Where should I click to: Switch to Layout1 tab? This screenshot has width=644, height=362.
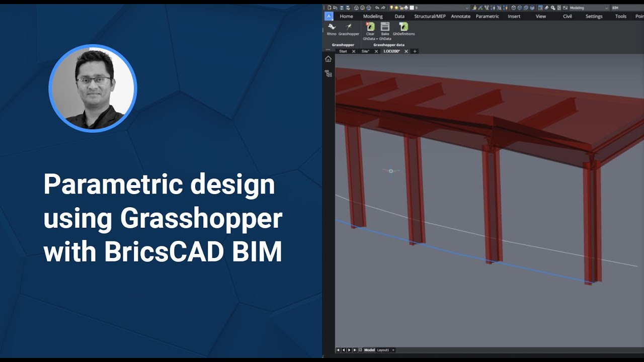coord(383,350)
